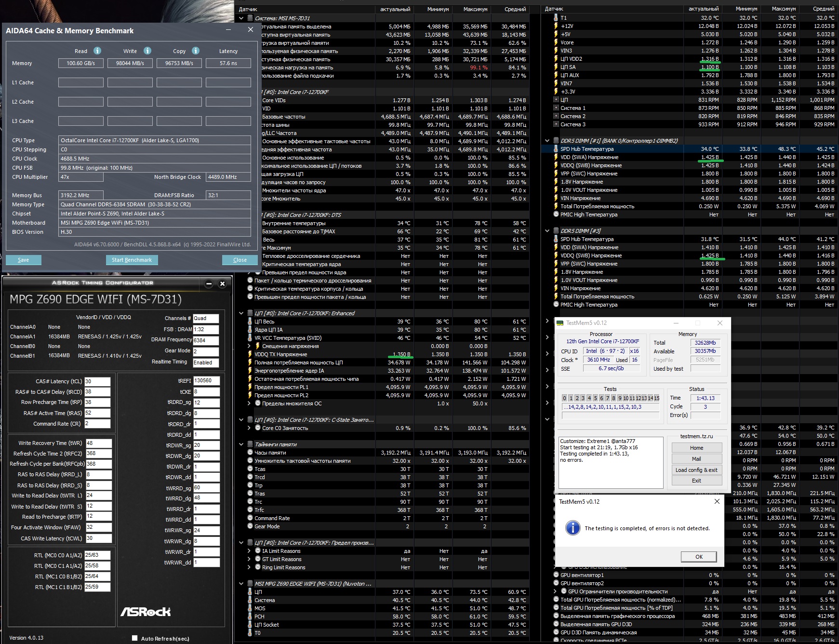
Task: Click the lightning icon for Предел мощности PL1
Action: tap(250, 387)
